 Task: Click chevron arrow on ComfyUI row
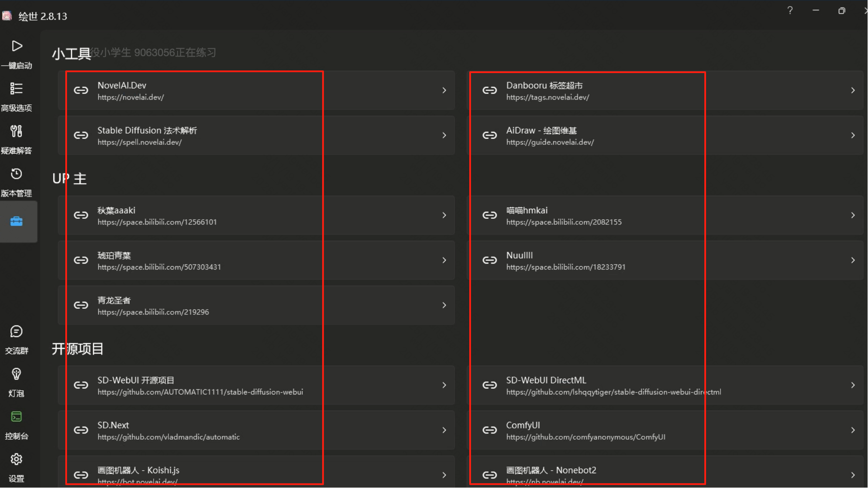click(852, 430)
